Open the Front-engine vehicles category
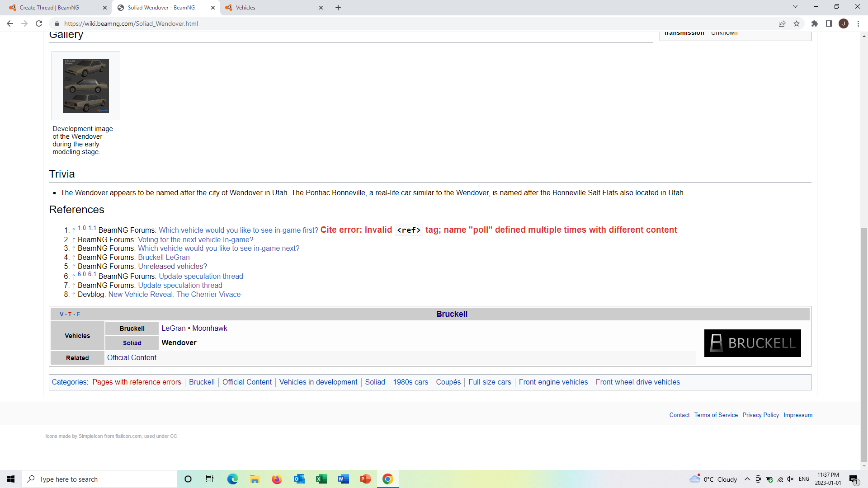This screenshot has width=868, height=488. (553, 382)
